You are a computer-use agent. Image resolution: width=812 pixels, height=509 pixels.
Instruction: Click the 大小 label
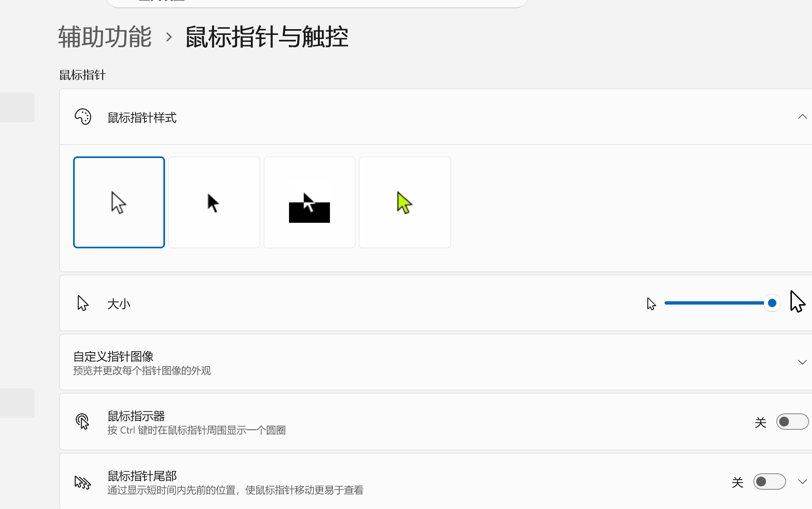click(x=119, y=304)
